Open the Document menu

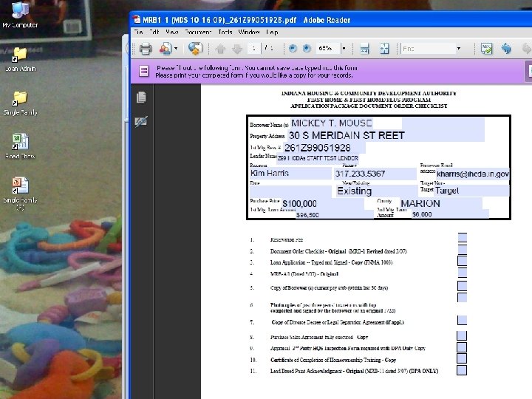pos(198,32)
